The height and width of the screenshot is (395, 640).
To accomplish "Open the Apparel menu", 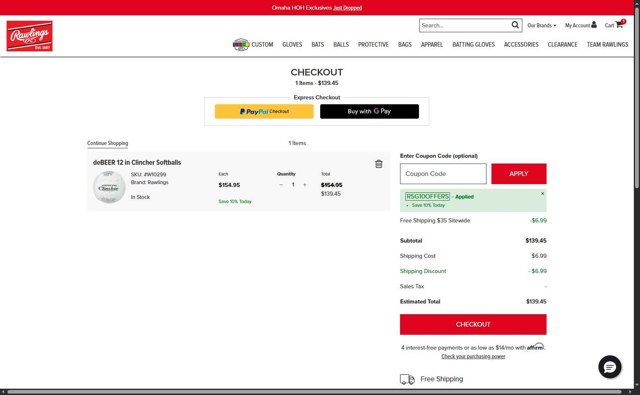I will pos(432,44).
